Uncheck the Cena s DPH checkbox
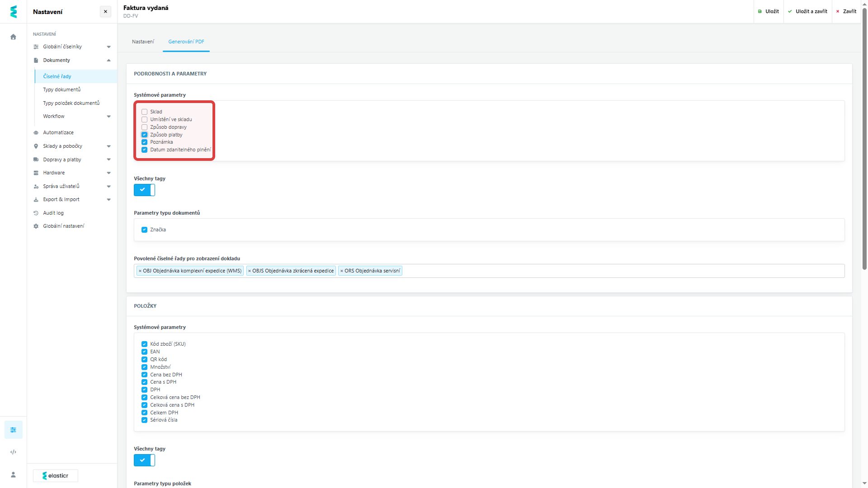 point(144,382)
